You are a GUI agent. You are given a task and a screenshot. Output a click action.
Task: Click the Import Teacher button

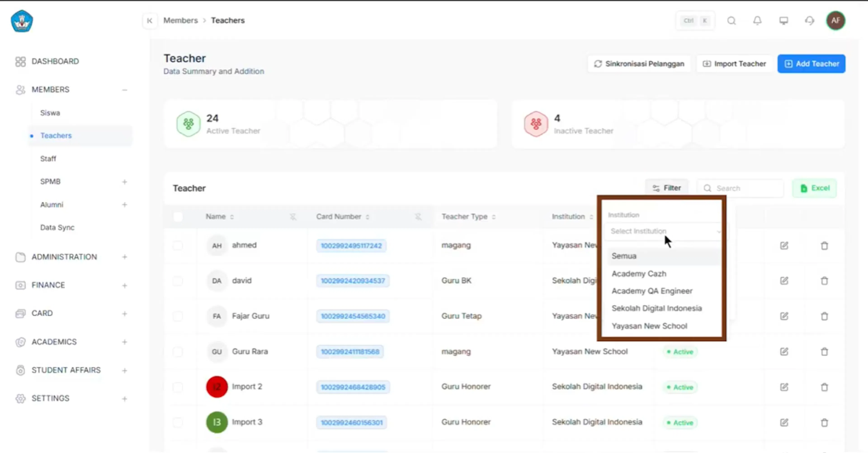pos(734,64)
